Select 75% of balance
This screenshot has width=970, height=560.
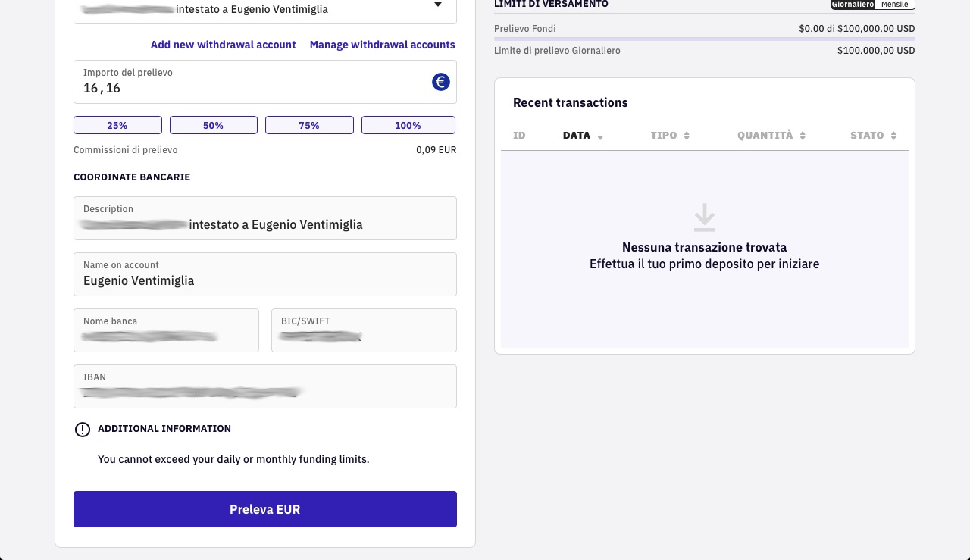tap(309, 125)
